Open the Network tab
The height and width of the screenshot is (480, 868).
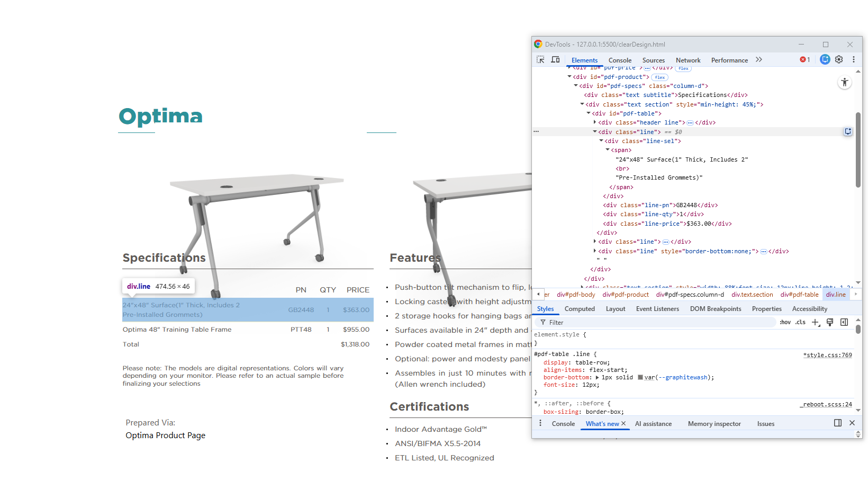(x=688, y=60)
